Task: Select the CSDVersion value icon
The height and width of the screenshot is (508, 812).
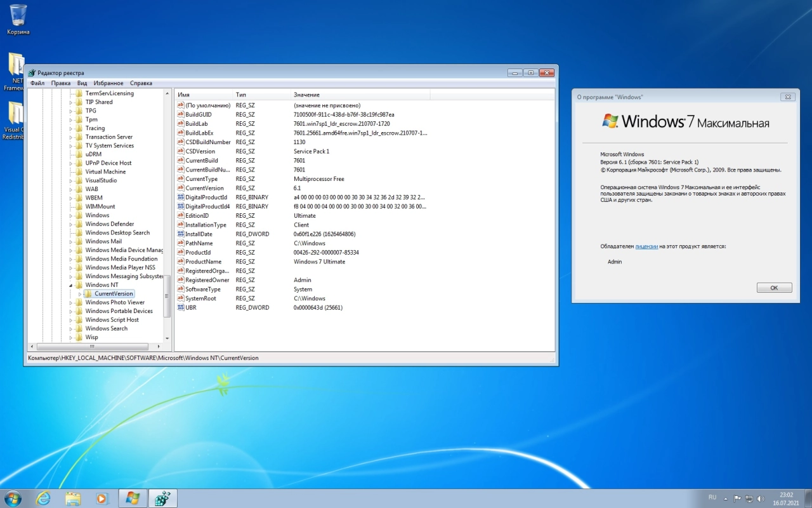Action: tap(180, 151)
